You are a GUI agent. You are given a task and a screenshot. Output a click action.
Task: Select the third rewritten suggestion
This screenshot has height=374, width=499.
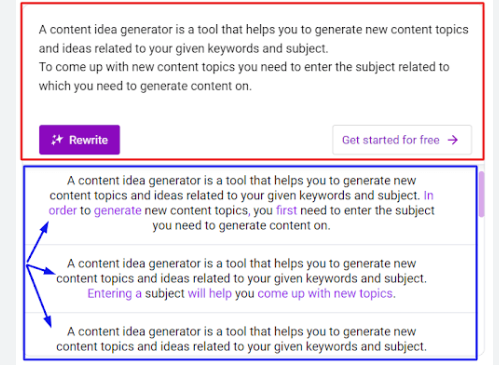(242, 339)
